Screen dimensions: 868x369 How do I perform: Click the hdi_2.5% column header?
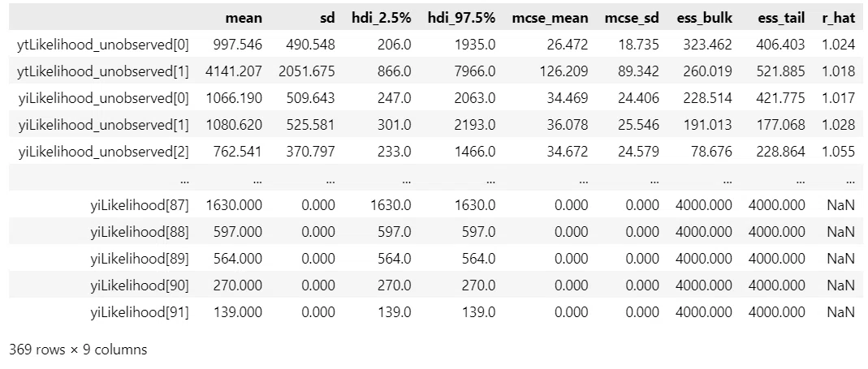tap(382, 18)
